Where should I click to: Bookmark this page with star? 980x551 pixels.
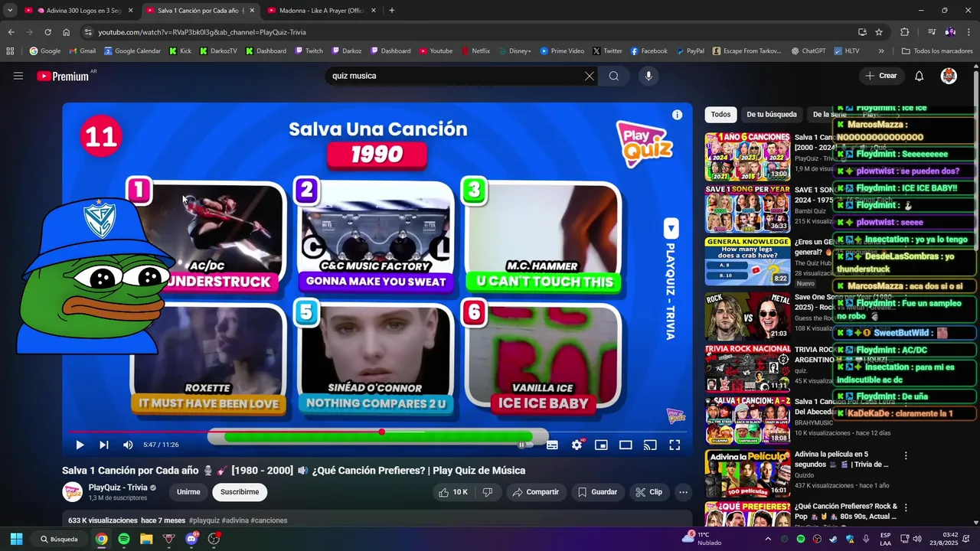[x=879, y=32]
